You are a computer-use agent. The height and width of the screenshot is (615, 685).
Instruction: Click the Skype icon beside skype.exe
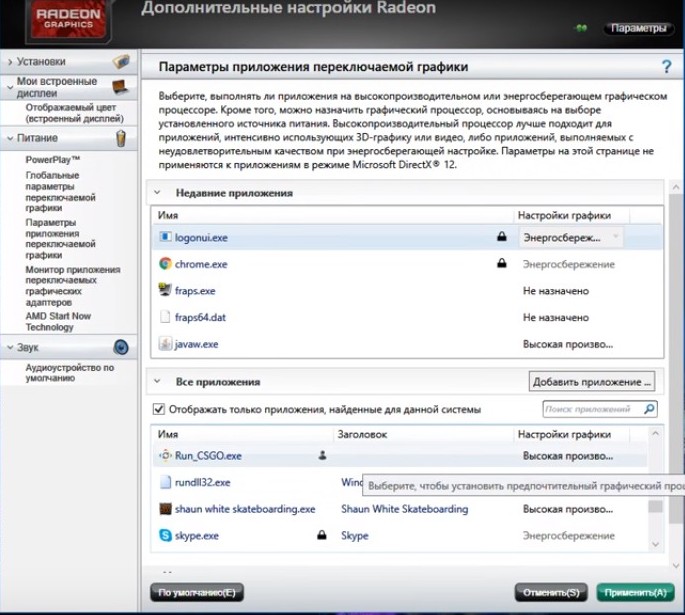point(165,536)
